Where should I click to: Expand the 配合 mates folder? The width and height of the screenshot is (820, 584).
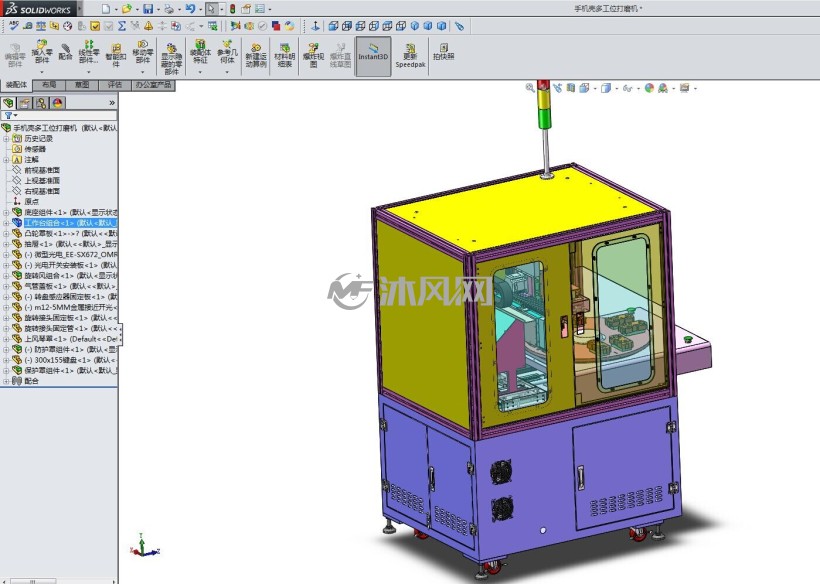pyautogui.click(x=6, y=381)
